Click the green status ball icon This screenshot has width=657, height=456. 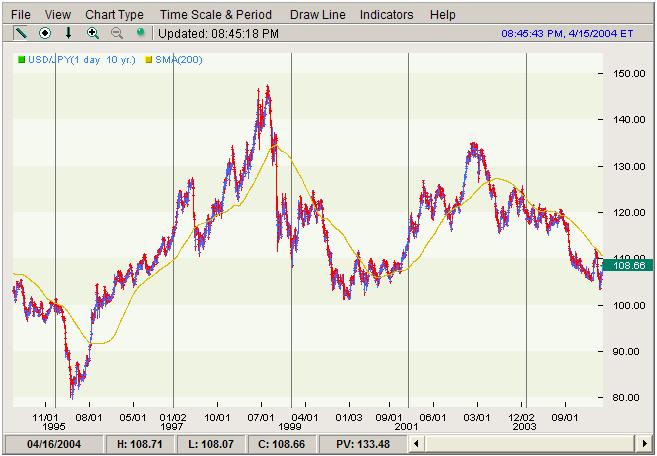[x=140, y=32]
